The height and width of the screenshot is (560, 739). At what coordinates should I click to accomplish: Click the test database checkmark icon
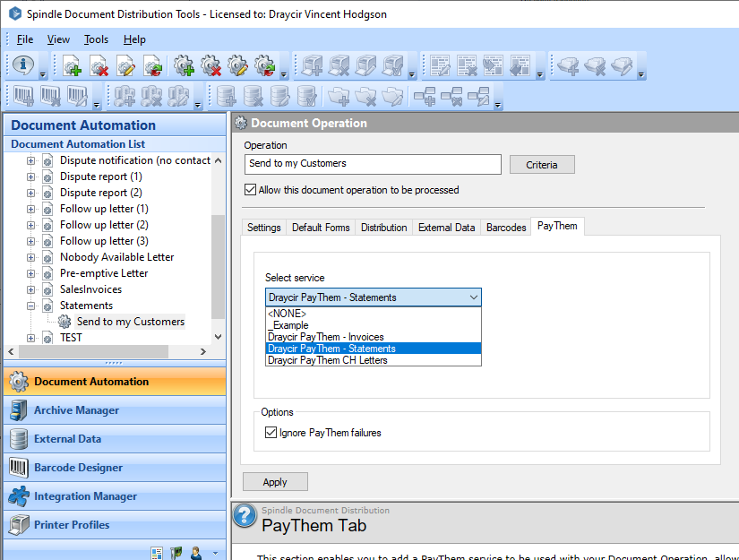tap(307, 96)
